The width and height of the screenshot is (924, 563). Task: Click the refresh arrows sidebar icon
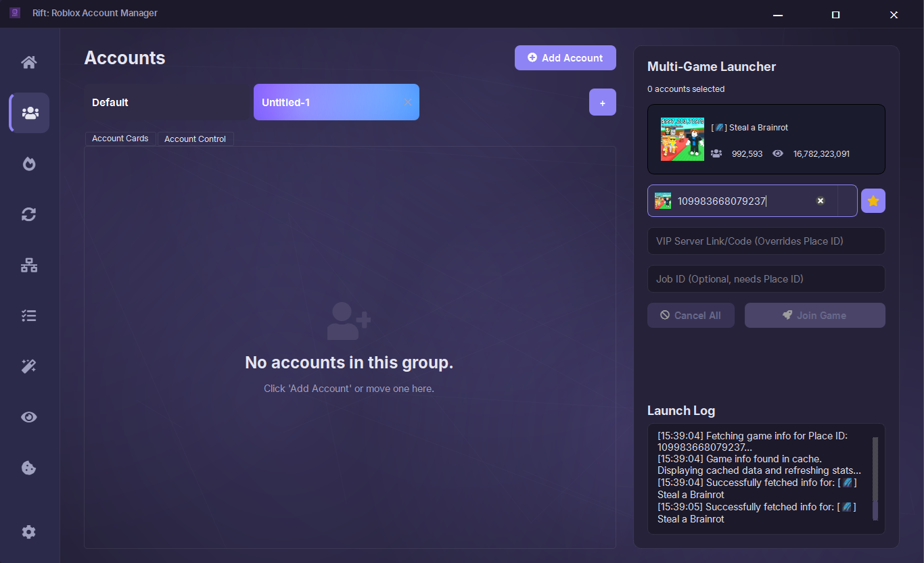click(x=29, y=214)
